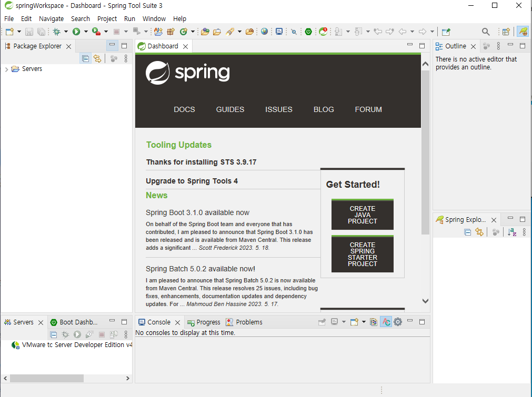The width and height of the screenshot is (532, 397).
Task: Click Upgrade to Spring Tools 4 heading
Action: [x=192, y=181]
